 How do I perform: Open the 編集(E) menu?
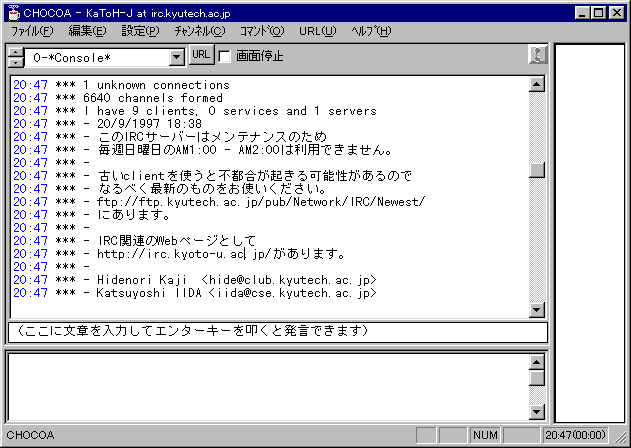pyautogui.click(x=88, y=31)
